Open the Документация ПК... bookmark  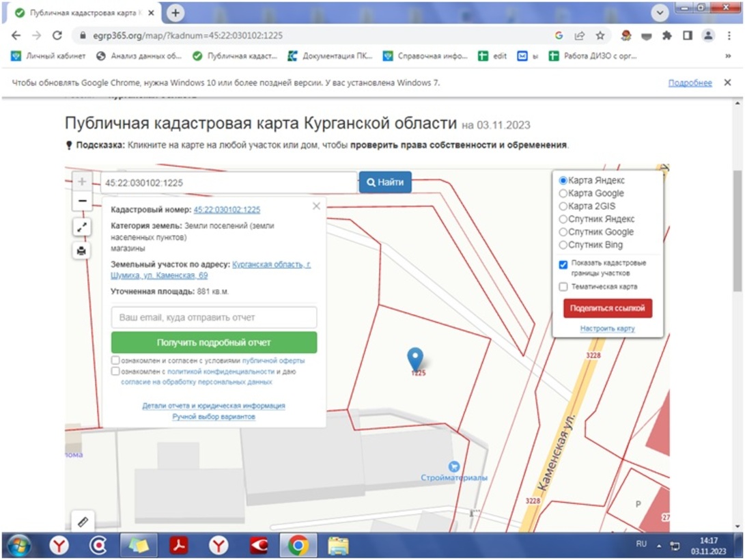click(331, 56)
